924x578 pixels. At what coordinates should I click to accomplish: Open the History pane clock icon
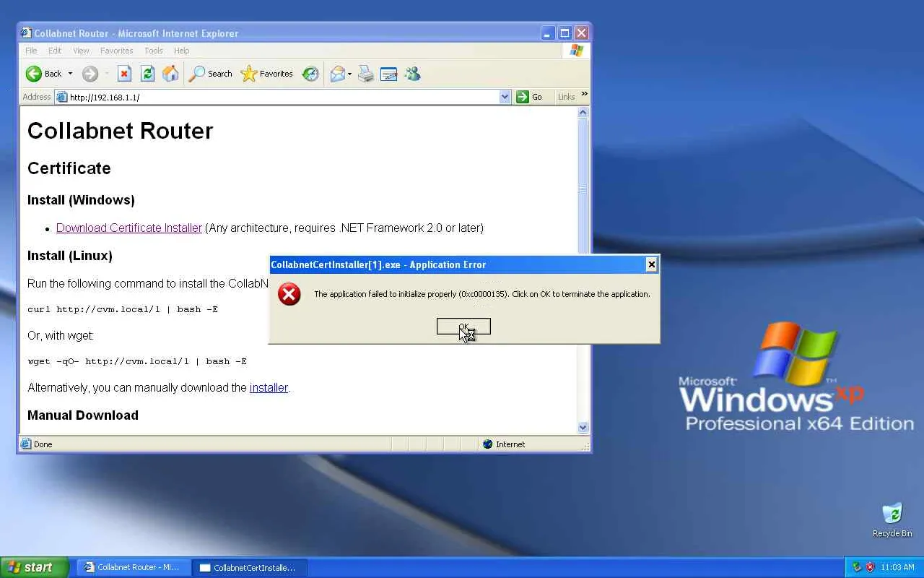click(x=310, y=74)
